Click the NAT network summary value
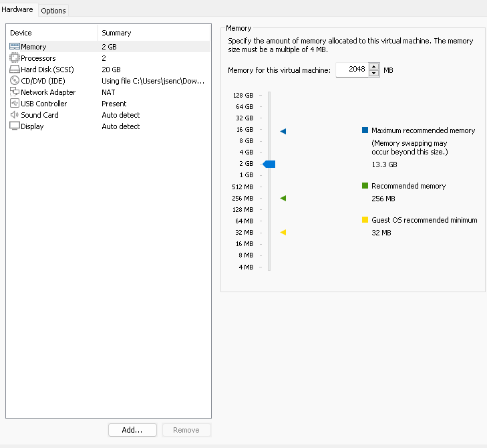 (x=108, y=92)
